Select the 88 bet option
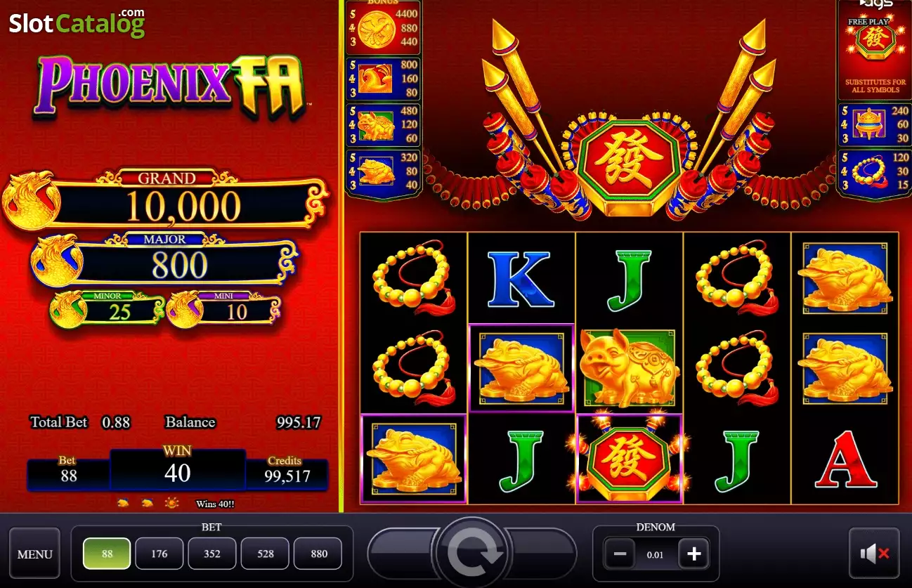Viewport: 912px width, 588px height. point(107,554)
